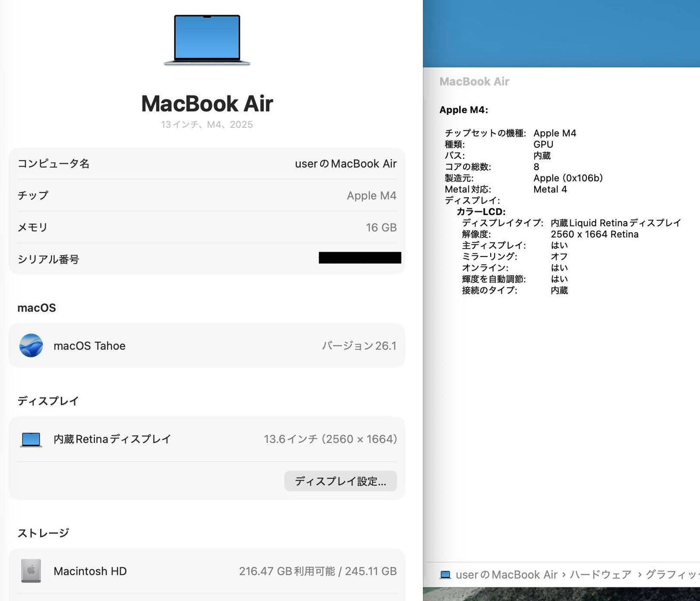Image resolution: width=700 pixels, height=601 pixels.
Task: Select the チップ row label
Action: point(33,195)
